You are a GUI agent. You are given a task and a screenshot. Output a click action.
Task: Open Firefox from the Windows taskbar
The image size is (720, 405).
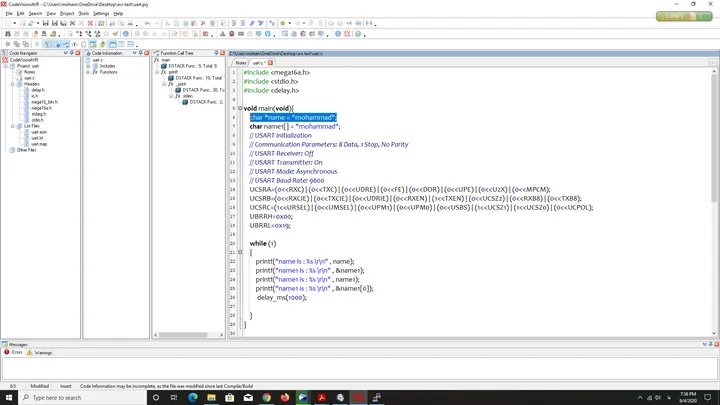pyautogui.click(x=285, y=397)
